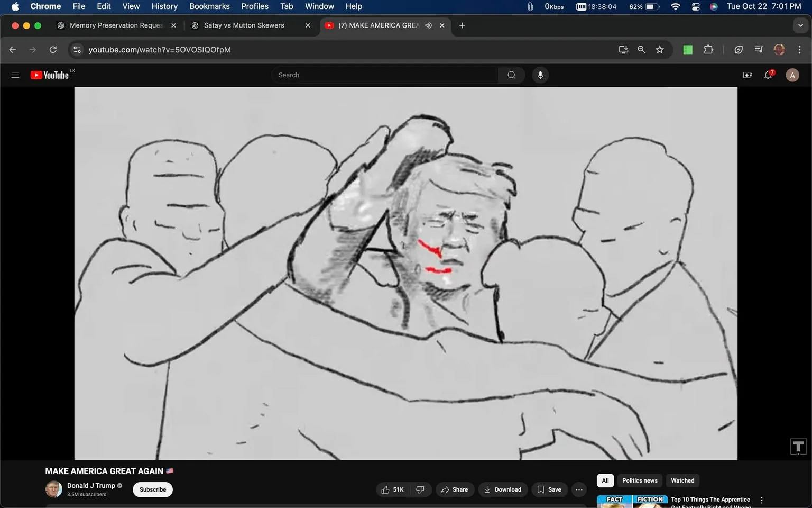Start voice search with microphone icon
Image resolution: width=812 pixels, height=508 pixels.
tap(540, 75)
